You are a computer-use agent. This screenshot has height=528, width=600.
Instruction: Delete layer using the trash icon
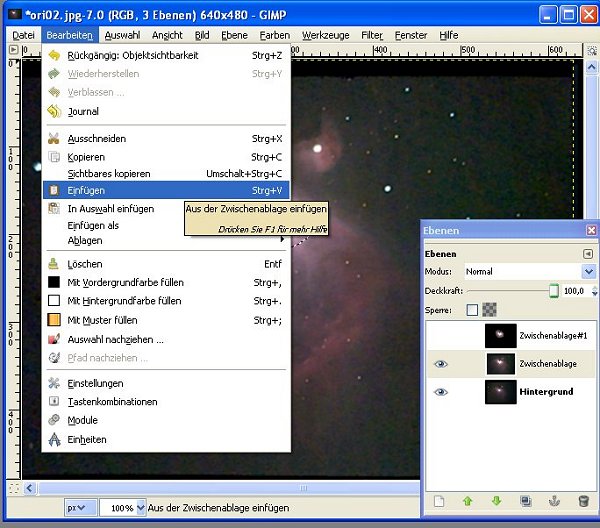(x=584, y=501)
